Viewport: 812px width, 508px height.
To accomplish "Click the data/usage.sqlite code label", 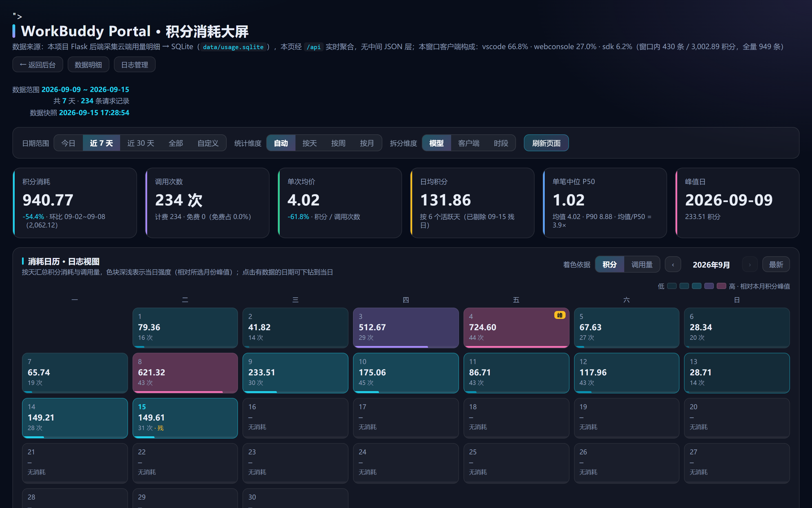I will point(233,47).
